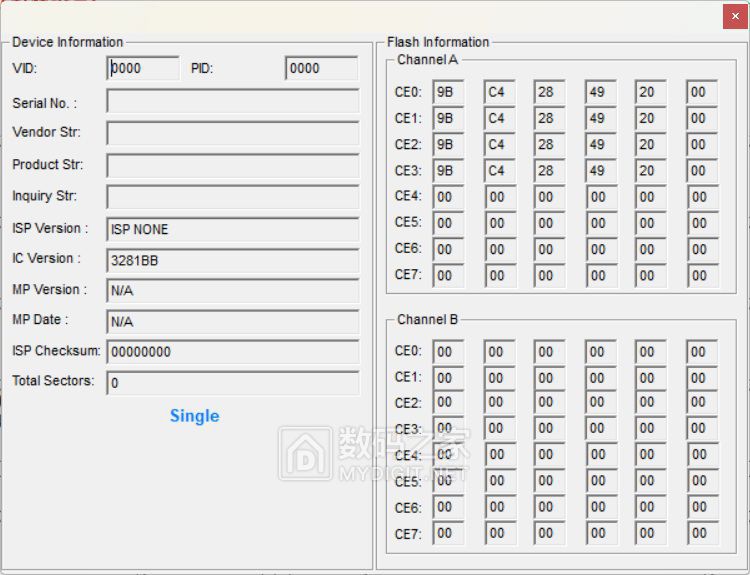Select the ISP Version field showing ISP NONE
This screenshot has width=750, height=575.
(x=232, y=229)
